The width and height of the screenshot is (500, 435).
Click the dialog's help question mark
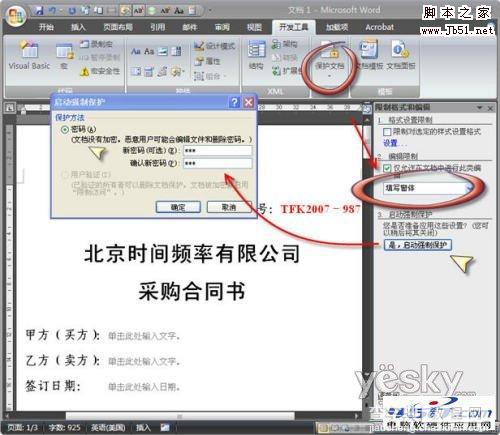point(235,102)
